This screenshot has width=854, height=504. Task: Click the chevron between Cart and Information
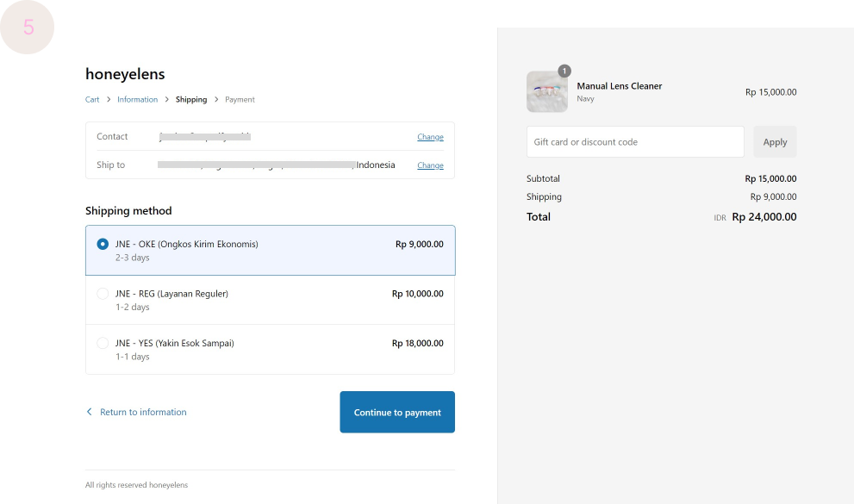[109, 100]
